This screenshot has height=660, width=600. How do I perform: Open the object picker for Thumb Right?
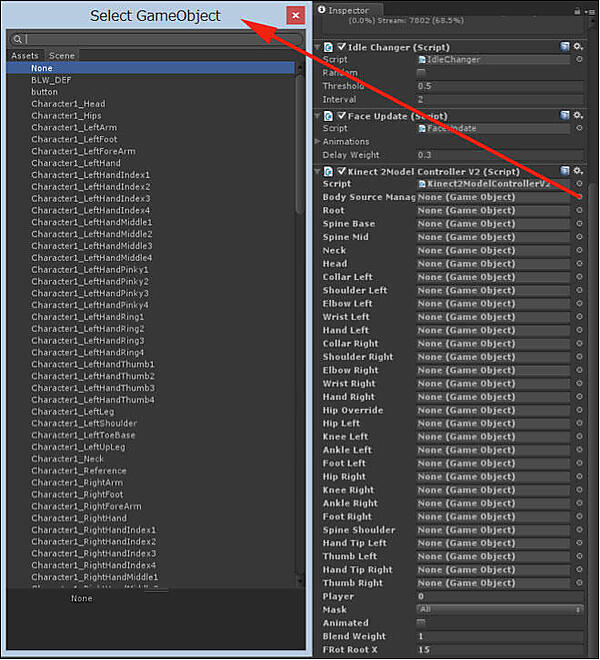pos(579,583)
